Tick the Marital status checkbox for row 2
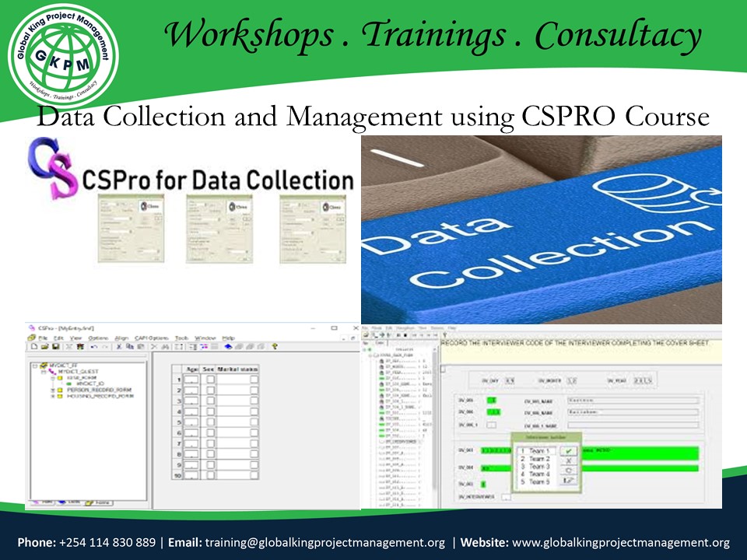The width and height of the screenshot is (747, 560). pyautogui.click(x=254, y=390)
